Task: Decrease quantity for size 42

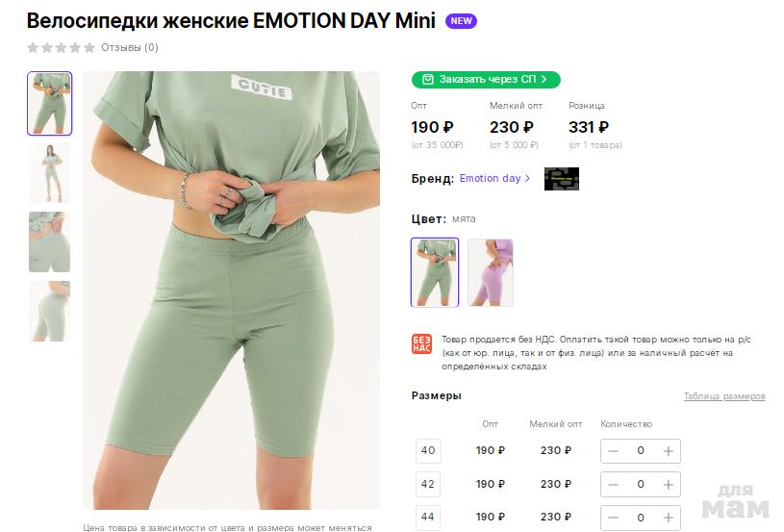Action: tap(614, 484)
